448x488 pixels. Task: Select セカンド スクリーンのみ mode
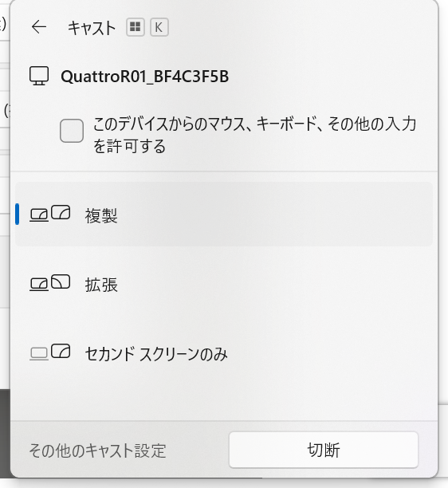tap(224, 353)
